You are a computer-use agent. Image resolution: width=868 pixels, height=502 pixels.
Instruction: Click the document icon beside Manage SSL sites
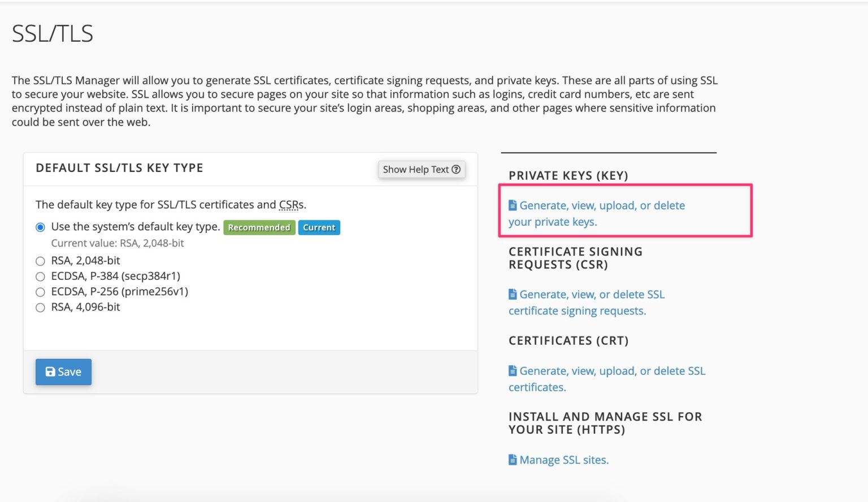tap(513, 460)
